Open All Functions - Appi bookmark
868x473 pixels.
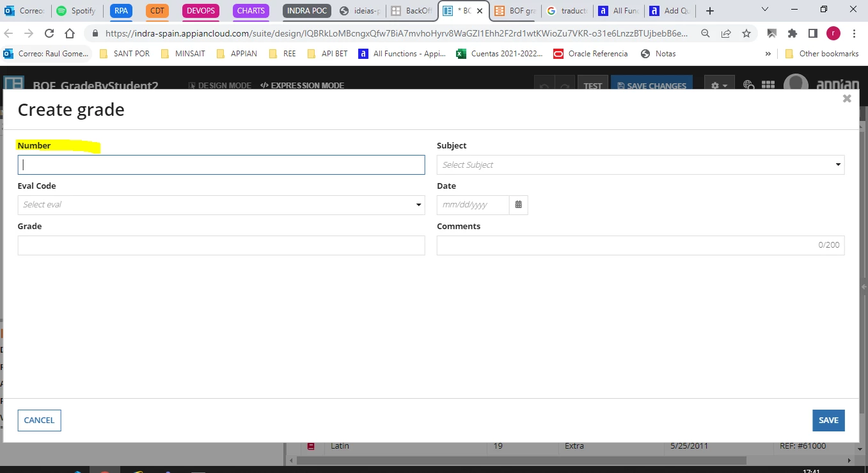point(402,54)
